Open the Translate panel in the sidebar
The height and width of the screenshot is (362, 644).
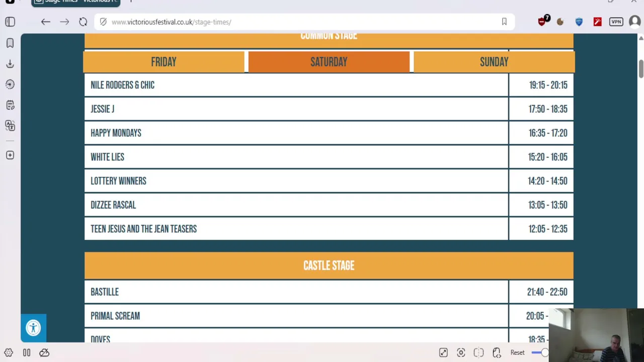click(x=10, y=126)
